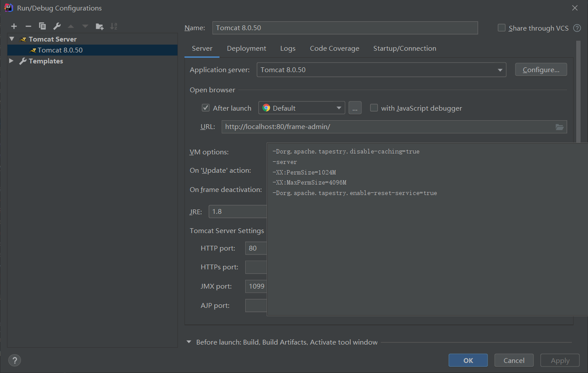Screen dimensions: 588x373
Task: Remove configuration with minus icon
Action: [x=28, y=26]
